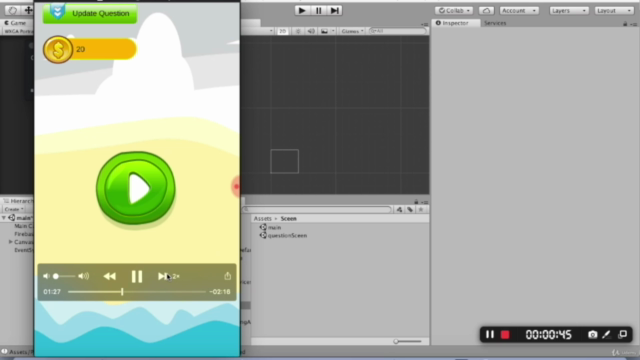Click the cloud services icon
640x360 pixels.
coord(486,11)
